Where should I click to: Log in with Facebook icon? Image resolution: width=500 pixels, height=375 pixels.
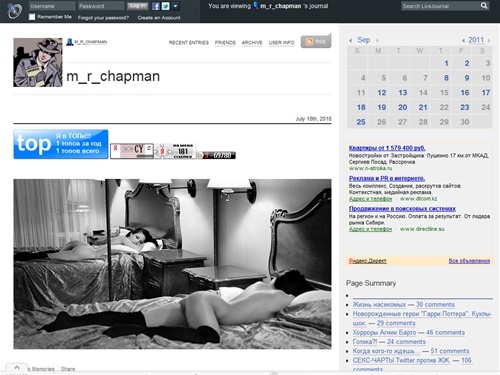(155, 6)
